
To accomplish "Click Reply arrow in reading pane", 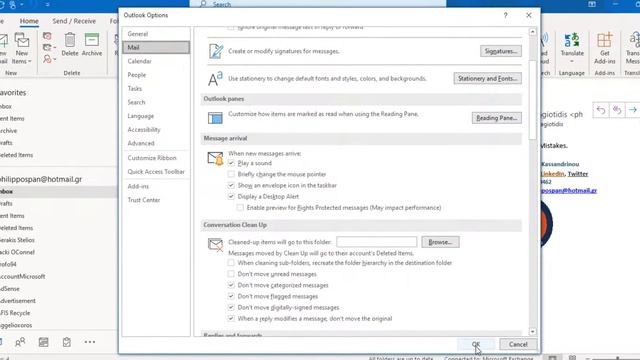I will [601, 110].
